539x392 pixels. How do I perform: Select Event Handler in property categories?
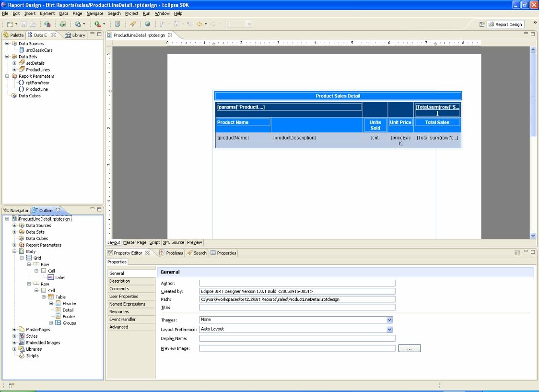pyautogui.click(x=122, y=319)
